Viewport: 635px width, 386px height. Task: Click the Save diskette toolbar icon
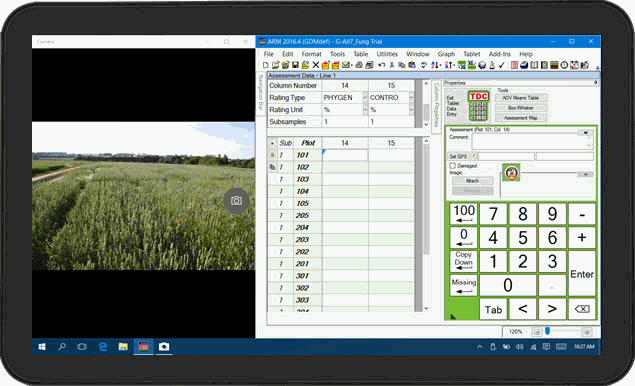click(295, 65)
